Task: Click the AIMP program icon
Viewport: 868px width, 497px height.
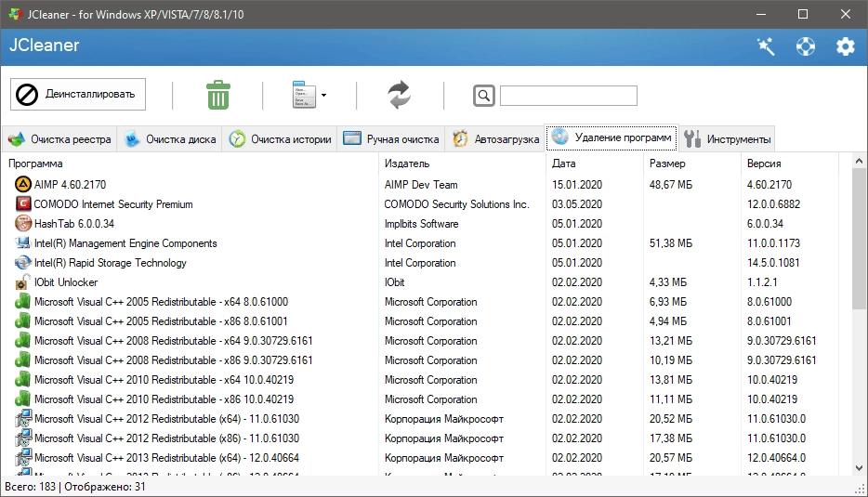Action: 22,184
